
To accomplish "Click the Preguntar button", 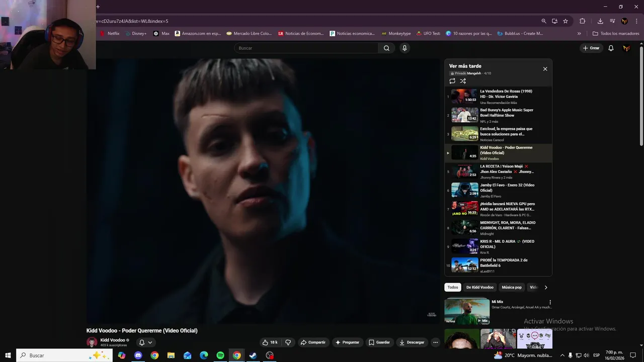I will point(347,342).
